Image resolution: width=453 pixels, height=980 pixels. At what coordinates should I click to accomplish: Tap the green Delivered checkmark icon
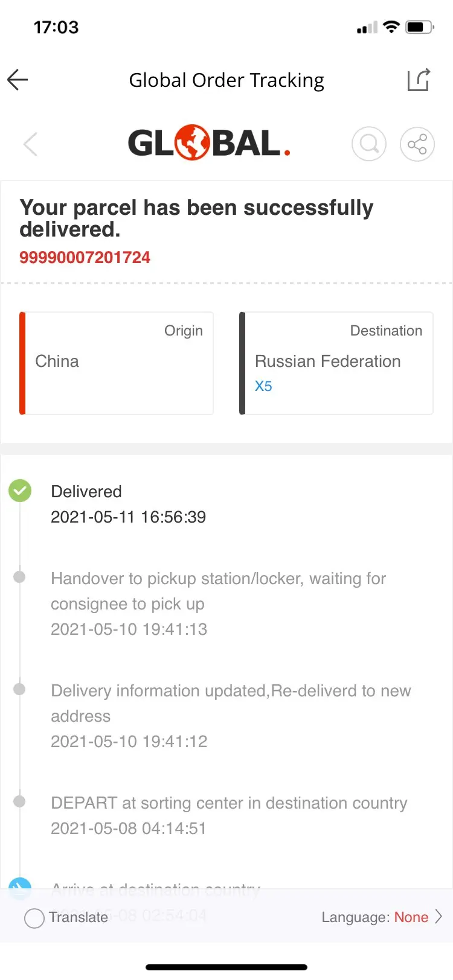pyautogui.click(x=20, y=491)
